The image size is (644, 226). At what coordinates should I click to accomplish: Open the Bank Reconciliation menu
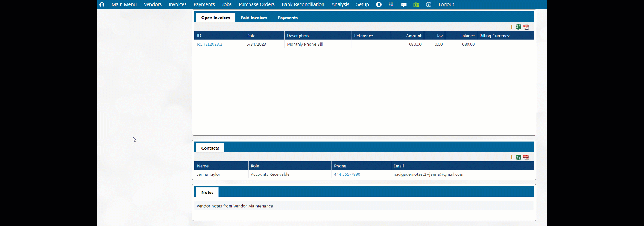point(303,4)
